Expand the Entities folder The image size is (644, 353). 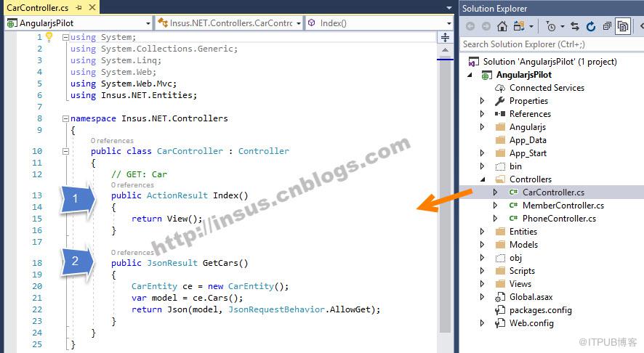[482, 232]
